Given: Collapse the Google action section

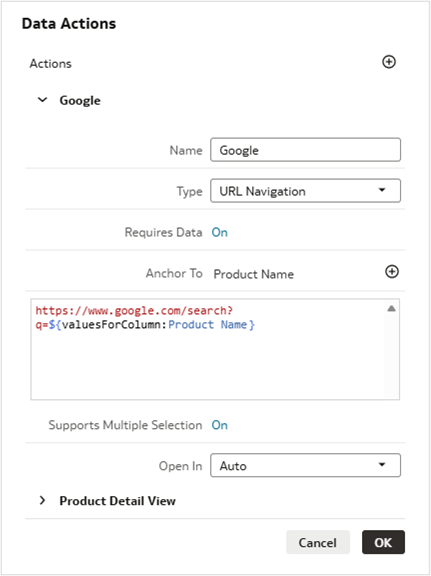Looking at the screenshot, I should point(43,100).
